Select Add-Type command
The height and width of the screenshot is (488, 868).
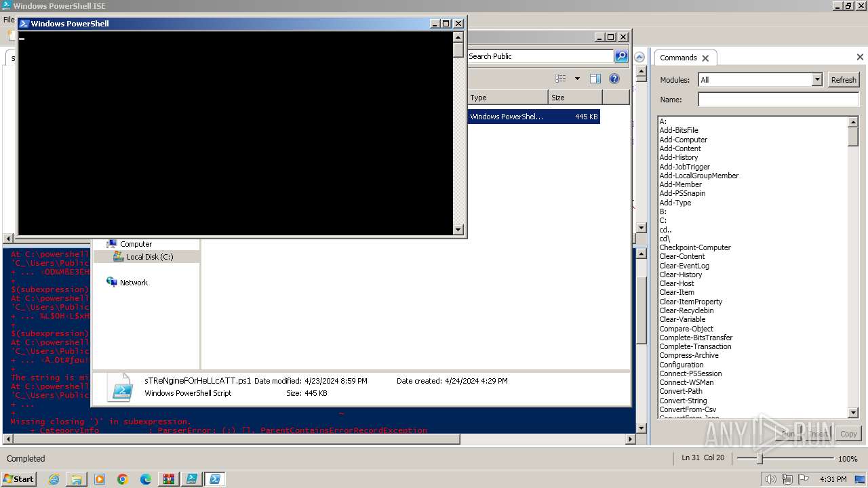[x=675, y=203]
